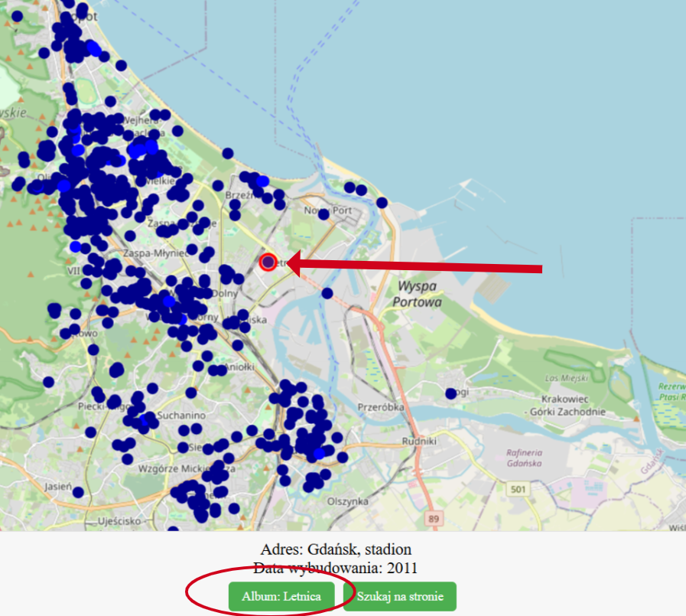Select the bright blue marker at Brzeźno beach
The image size is (686, 616).
coord(262,181)
